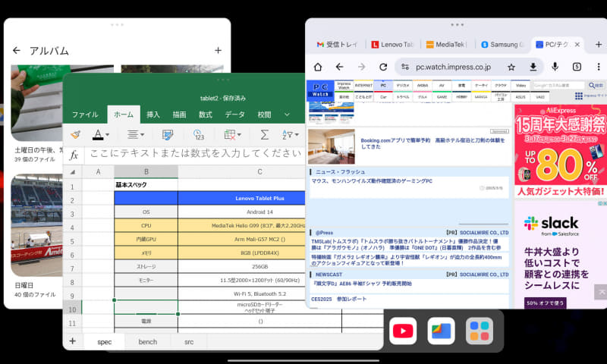
Task: Click Chrome back arrow
Action: coord(339,67)
